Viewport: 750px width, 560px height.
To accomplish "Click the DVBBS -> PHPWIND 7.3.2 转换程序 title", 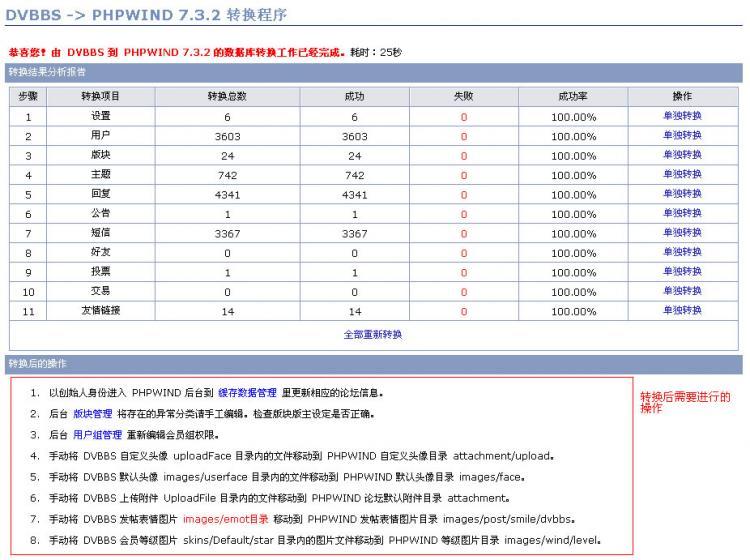I will click(146, 15).
